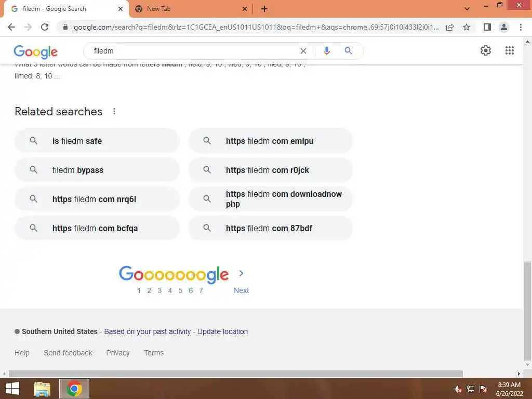Clear the search box with the X icon
The image size is (532, 399).
[x=303, y=51]
